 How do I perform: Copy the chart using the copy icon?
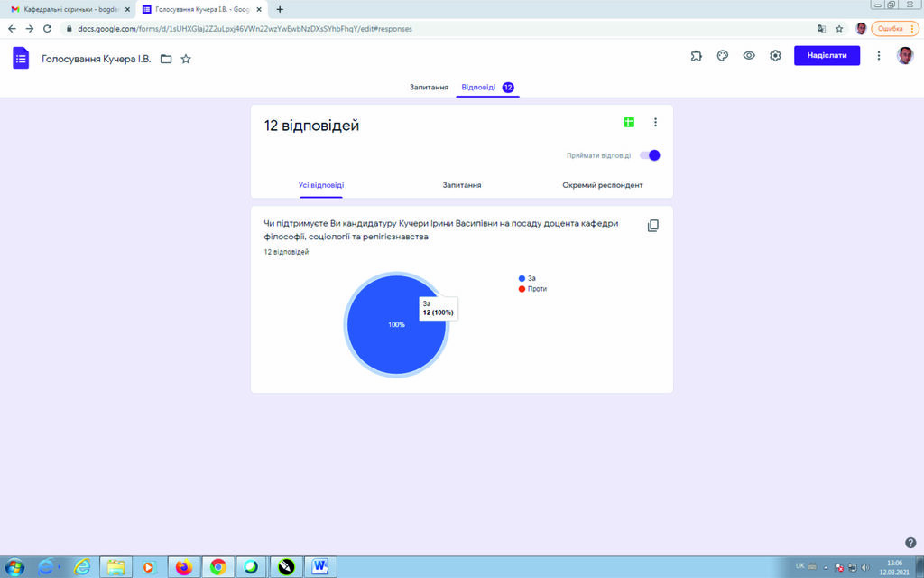click(x=653, y=226)
